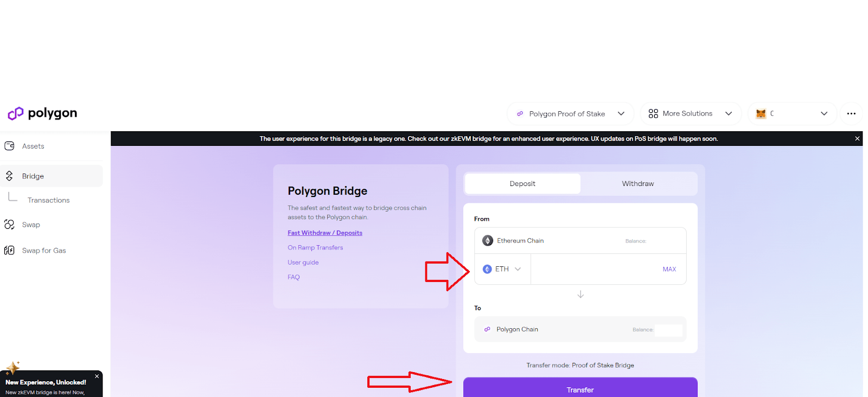Open the Fast Withdraw / Deposits link
This screenshot has height=397, width=868.
click(324, 233)
